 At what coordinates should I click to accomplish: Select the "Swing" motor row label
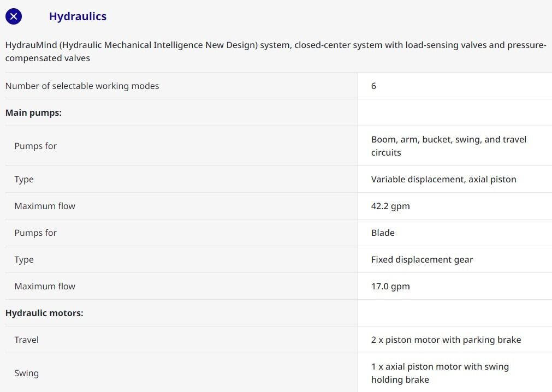click(x=27, y=373)
